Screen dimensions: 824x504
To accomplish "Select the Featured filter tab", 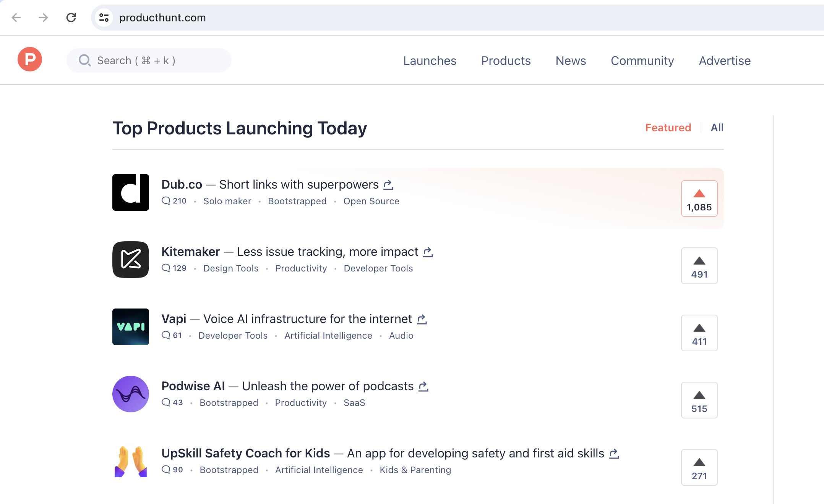I will 668,128.
